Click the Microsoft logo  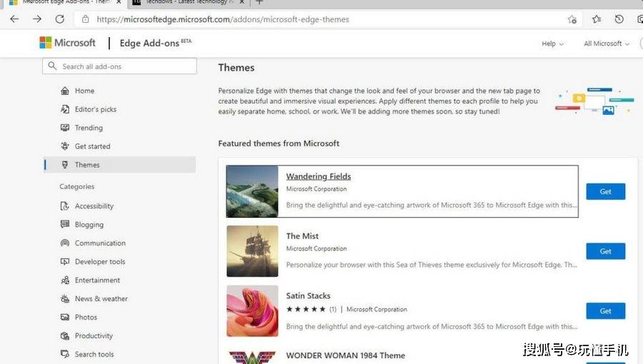67,43
